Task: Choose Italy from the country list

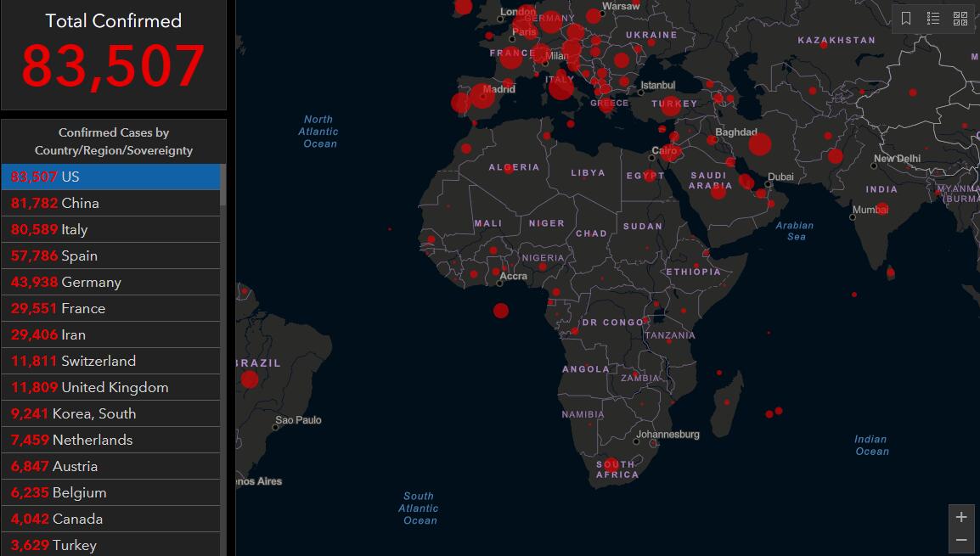Action: (110, 229)
